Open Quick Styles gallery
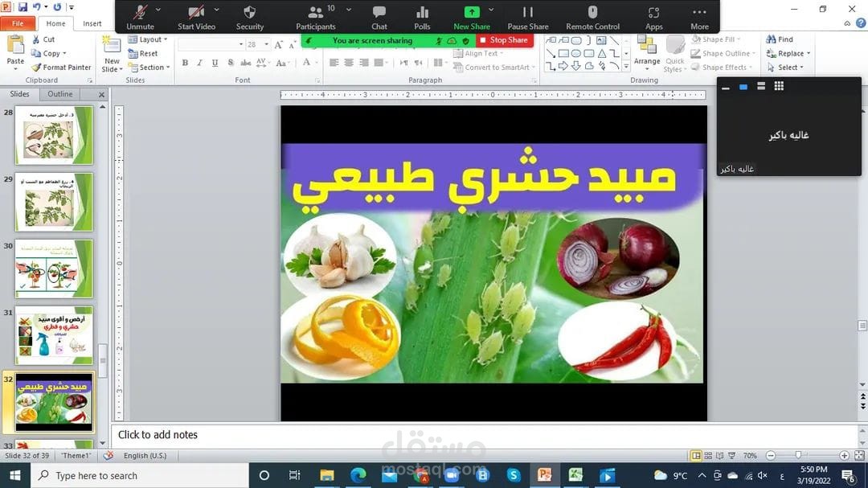The height and width of the screenshot is (488, 868). pos(675,54)
